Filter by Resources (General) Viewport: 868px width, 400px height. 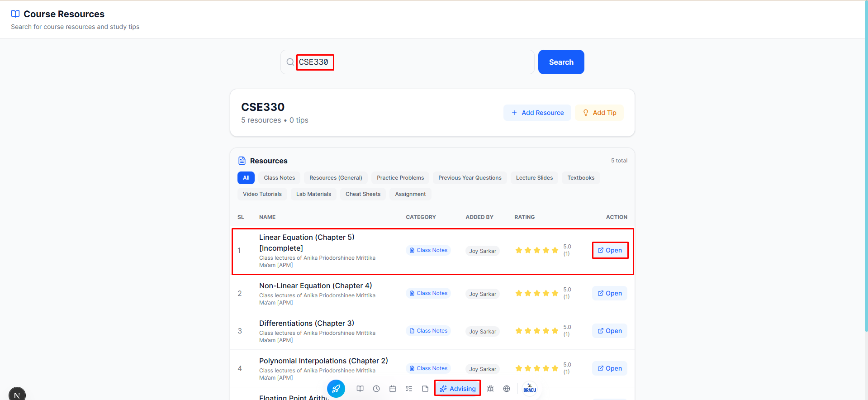coord(336,178)
